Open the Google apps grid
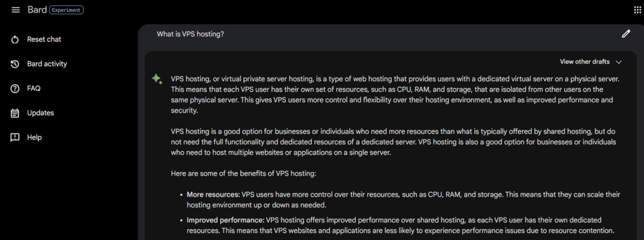 click(637, 10)
